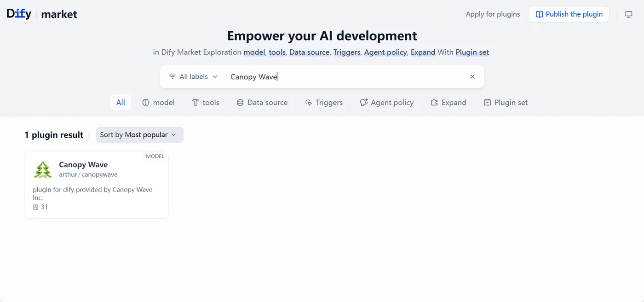Open the All labels filter dropdown
The height and width of the screenshot is (302, 644).
[193, 77]
